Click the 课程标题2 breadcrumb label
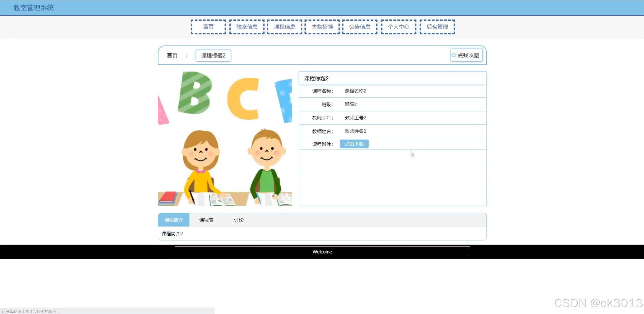This screenshot has width=644, height=314. pos(213,55)
